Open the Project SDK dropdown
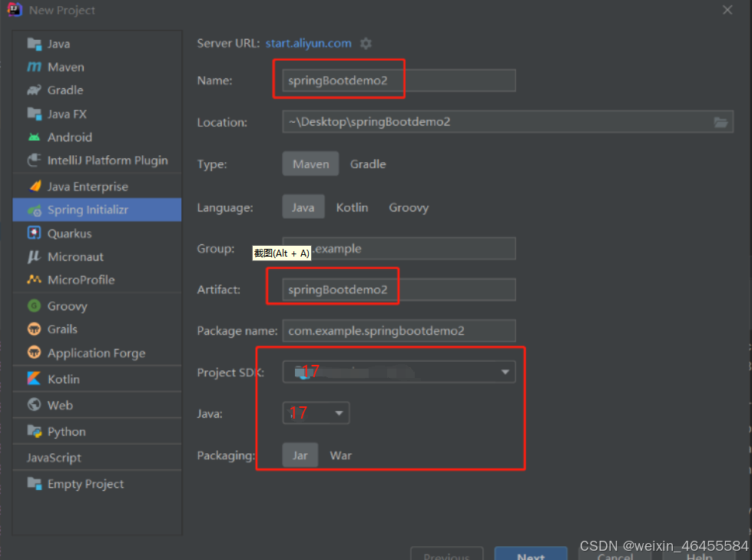Viewport: 752px width, 560px height. (x=505, y=372)
